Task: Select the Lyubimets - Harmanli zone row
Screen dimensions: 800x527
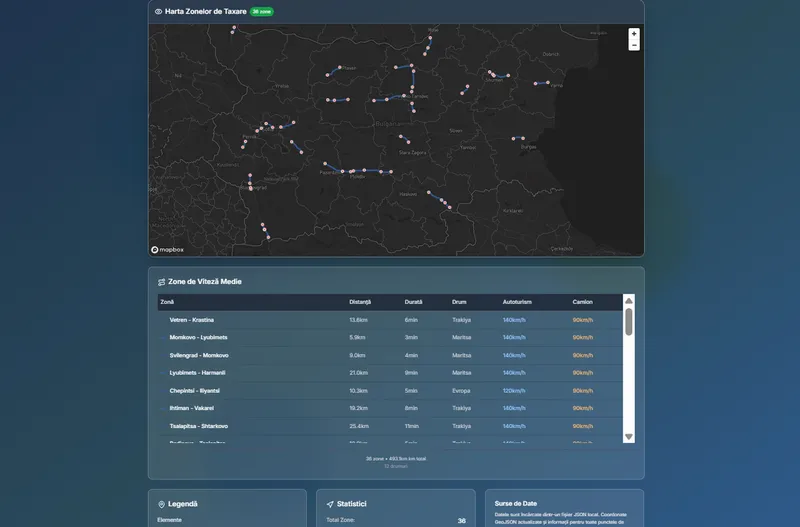Action: coord(390,372)
